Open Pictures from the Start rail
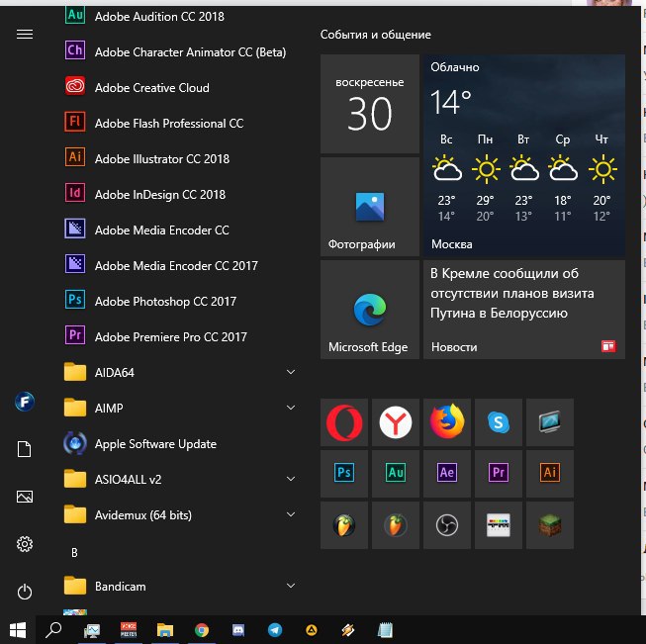Image resolution: width=646 pixels, height=644 pixels. click(25, 497)
